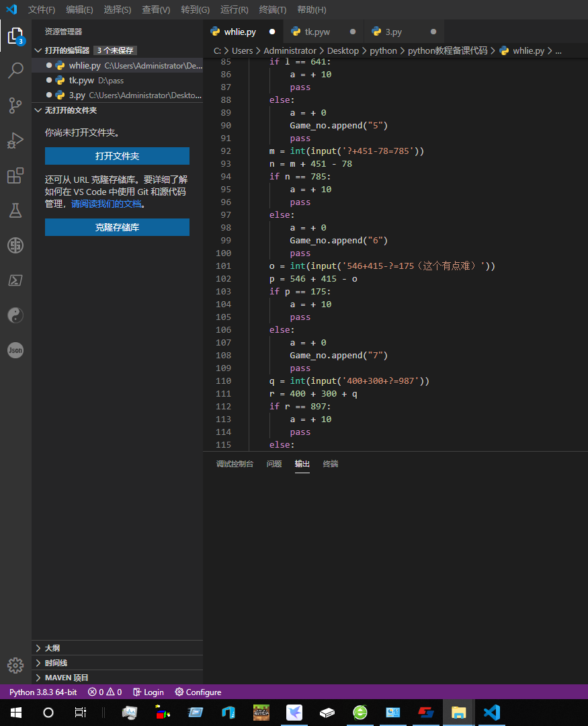Select the Python 3.8.3 64-bit interpreter
This screenshot has height=726, width=588.
(x=43, y=692)
